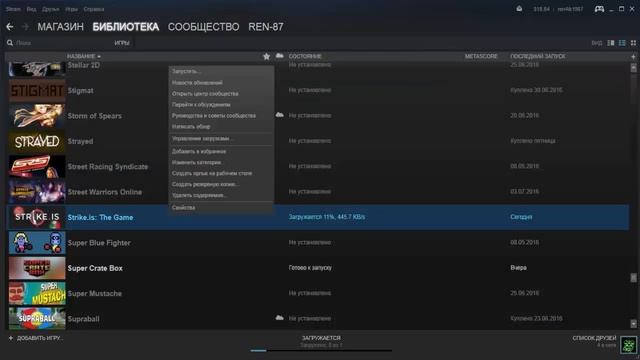This screenshot has width=640, height=360.
Task: Sort by the cloud column header
Action: pos(280,56)
